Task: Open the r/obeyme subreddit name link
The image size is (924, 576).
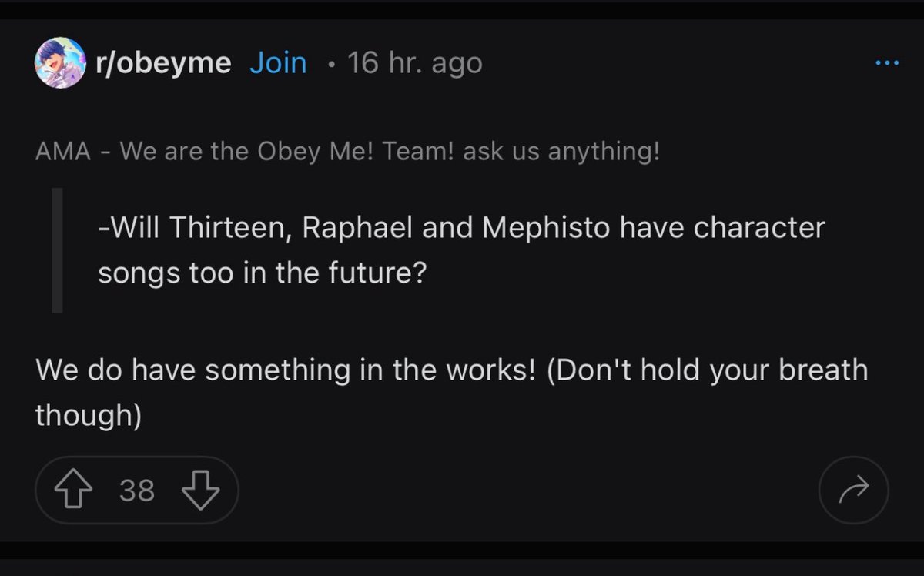Action: click(164, 63)
